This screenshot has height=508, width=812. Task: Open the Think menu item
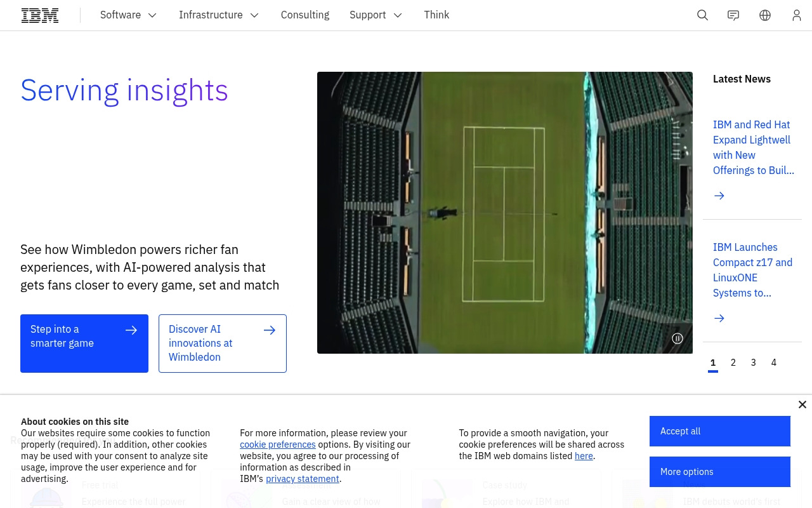[436, 15]
